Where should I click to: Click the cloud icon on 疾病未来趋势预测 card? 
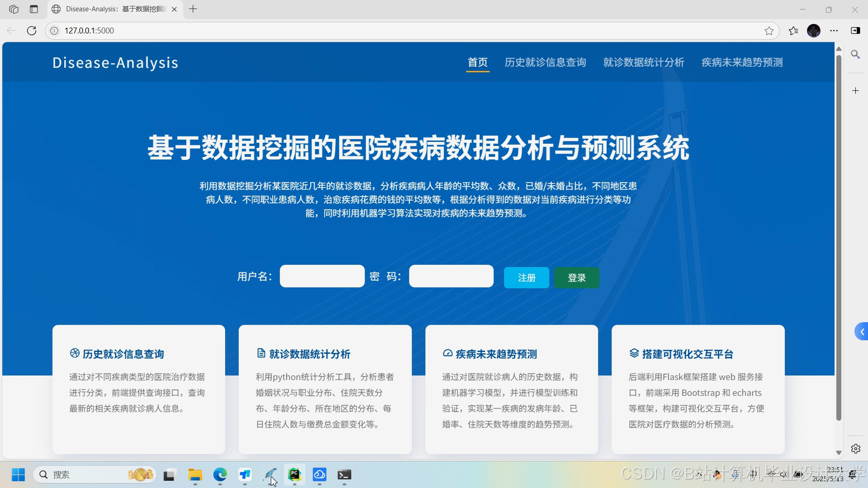point(448,353)
